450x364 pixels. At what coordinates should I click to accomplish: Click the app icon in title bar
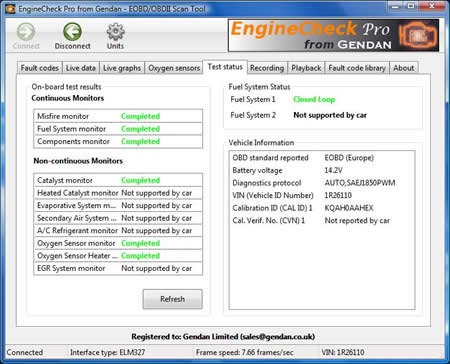[10, 9]
